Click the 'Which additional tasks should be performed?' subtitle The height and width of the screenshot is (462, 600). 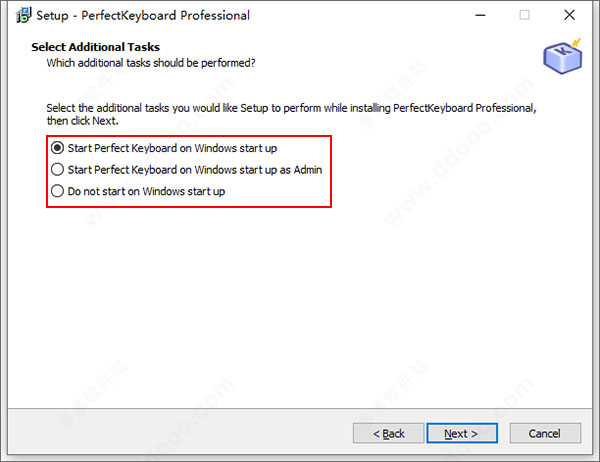[x=151, y=63]
